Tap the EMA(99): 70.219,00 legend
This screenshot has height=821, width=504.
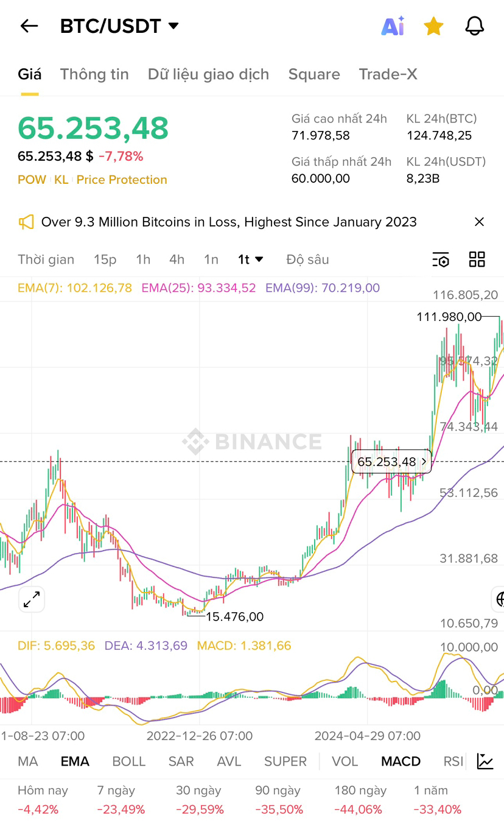(323, 287)
